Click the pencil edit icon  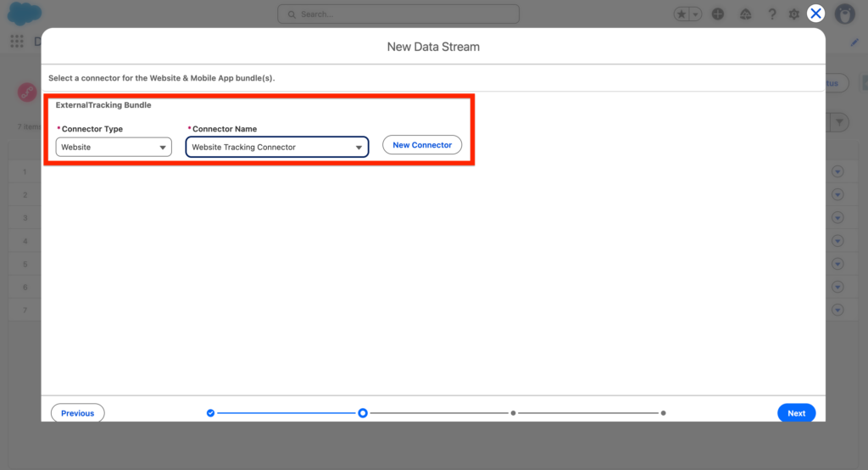pyautogui.click(x=855, y=42)
